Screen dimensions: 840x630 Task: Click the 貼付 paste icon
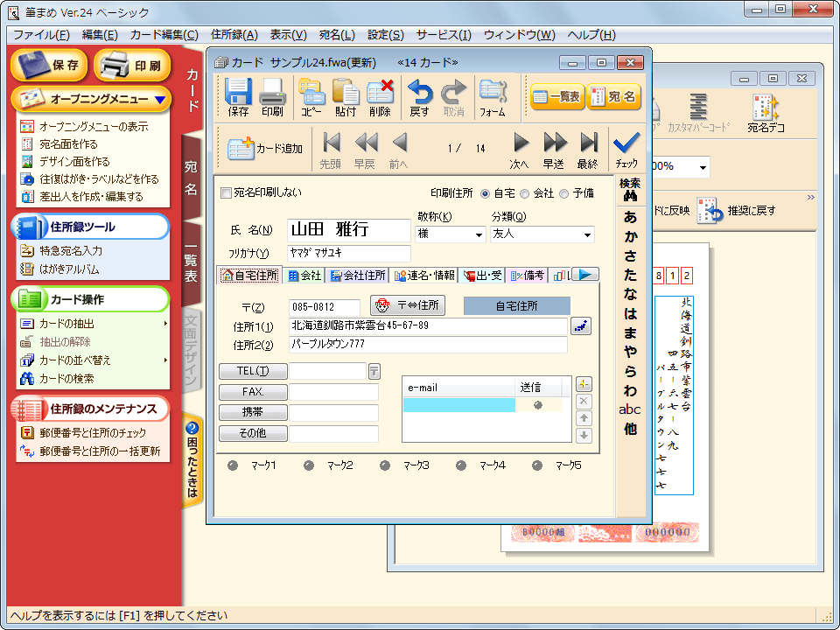(346, 97)
